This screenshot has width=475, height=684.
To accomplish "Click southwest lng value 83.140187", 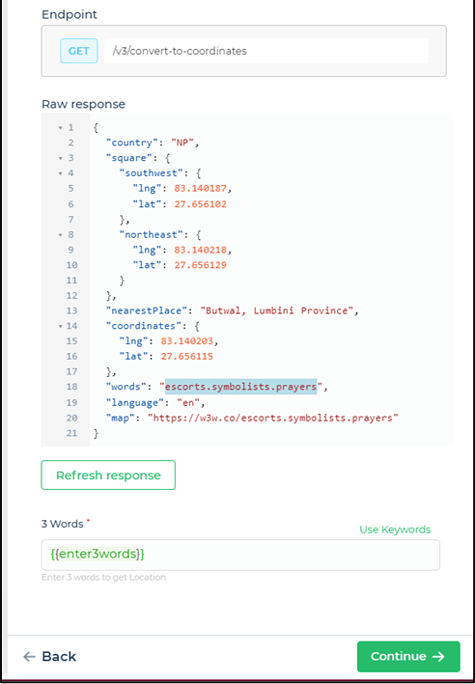I will coord(200,188).
